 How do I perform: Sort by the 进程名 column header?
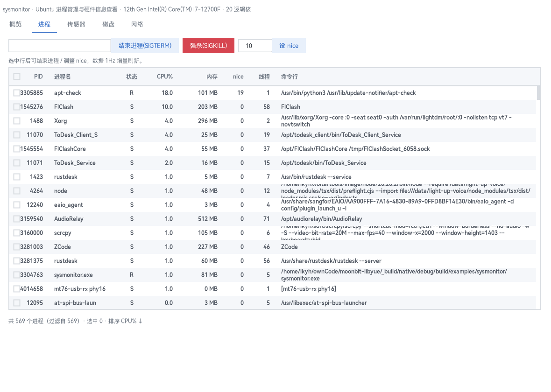[x=63, y=77]
